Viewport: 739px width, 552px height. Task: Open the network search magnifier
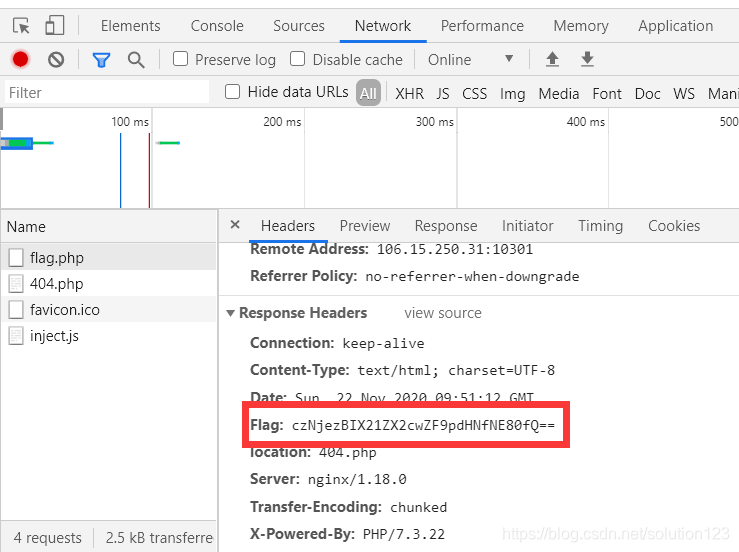pyautogui.click(x=136, y=60)
